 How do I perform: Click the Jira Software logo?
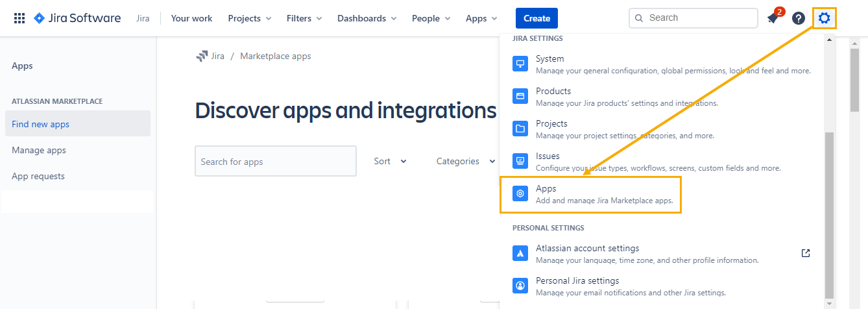click(77, 18)
